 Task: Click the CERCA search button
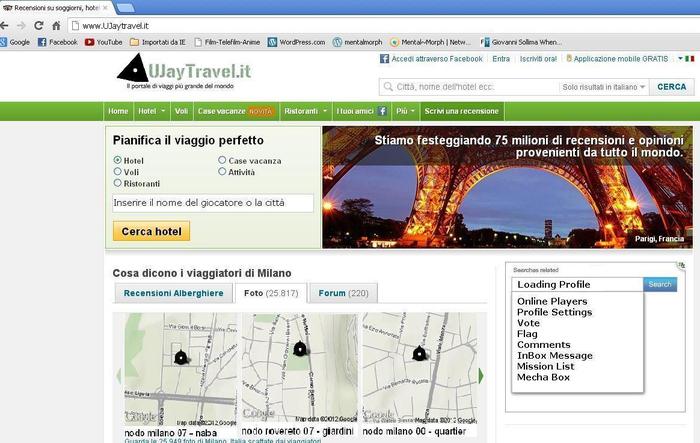672,87
